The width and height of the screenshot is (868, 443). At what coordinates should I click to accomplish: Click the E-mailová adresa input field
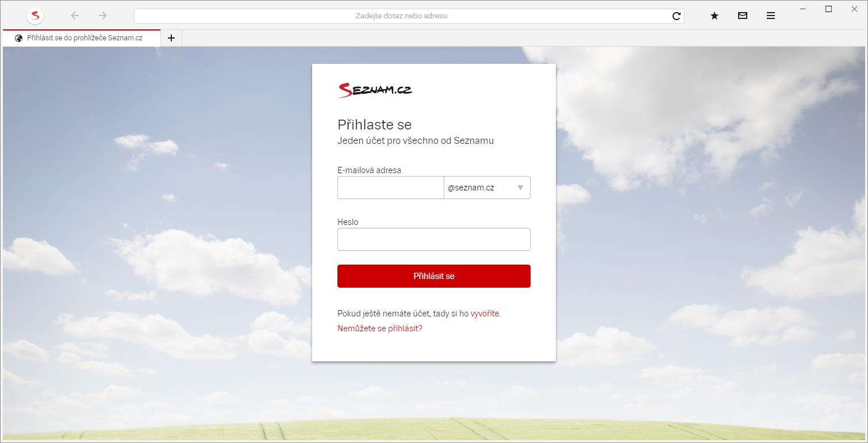pyautogui.click(x=391, y=188)
